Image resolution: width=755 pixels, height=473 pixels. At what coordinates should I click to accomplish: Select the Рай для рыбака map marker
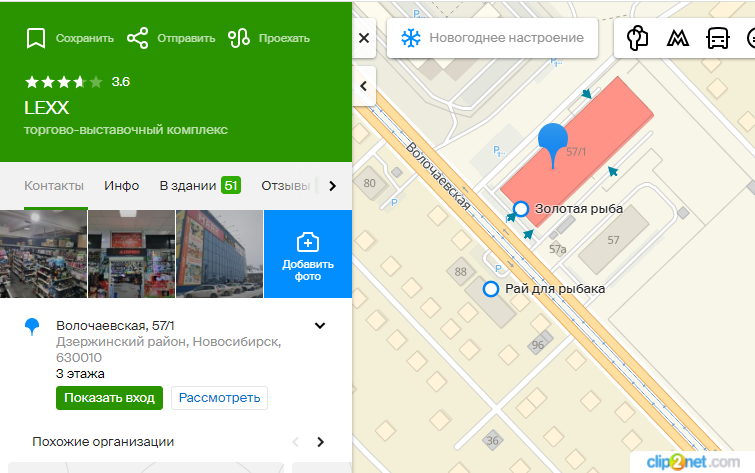490,289
